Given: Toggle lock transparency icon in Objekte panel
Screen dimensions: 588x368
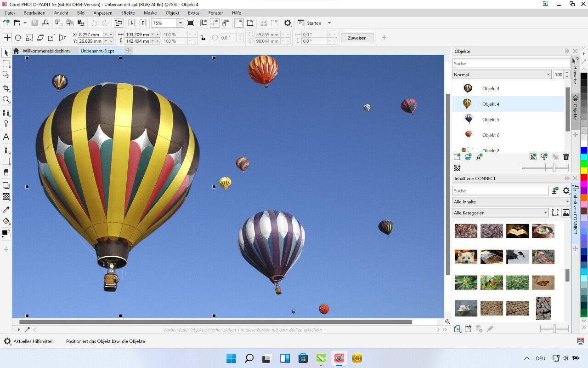Looking at the screenshot, I should pos(457,168).
